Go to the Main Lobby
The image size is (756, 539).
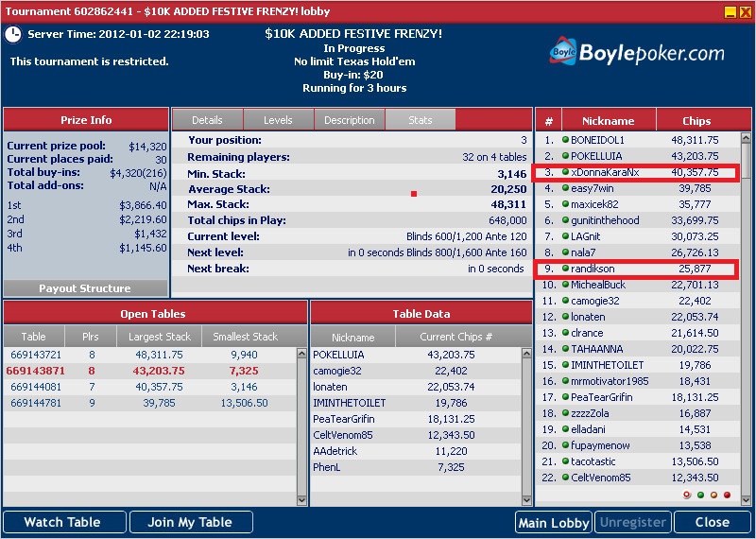coord(554,523)
